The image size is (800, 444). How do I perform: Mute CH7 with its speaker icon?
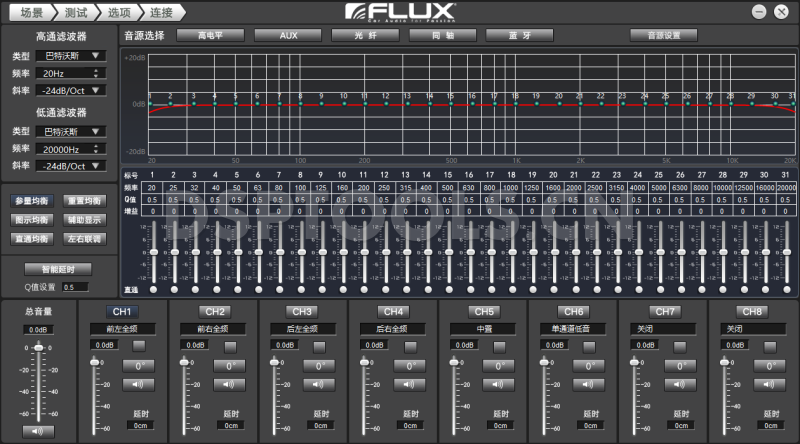click(x=680, y=384)
